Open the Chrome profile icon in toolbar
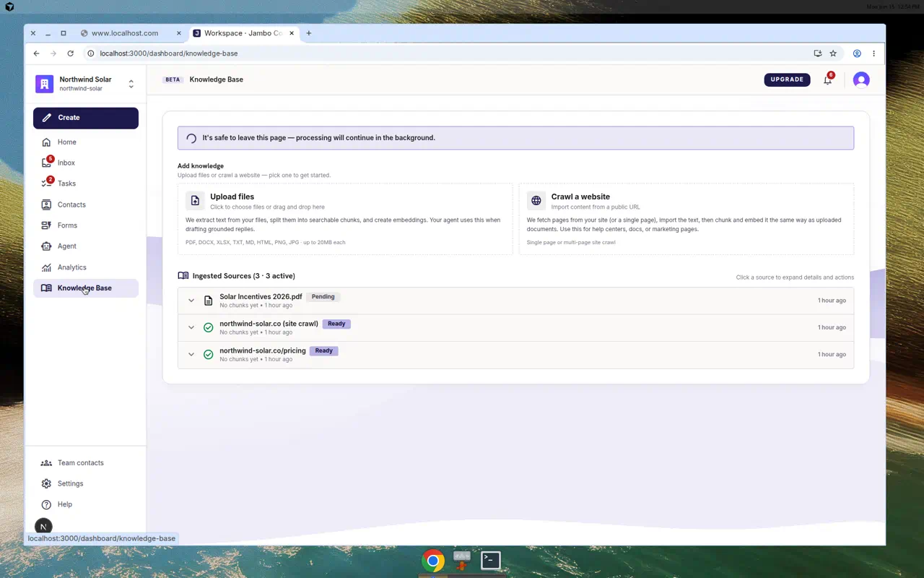Screen dimensions: 924x578 [857, 53]
